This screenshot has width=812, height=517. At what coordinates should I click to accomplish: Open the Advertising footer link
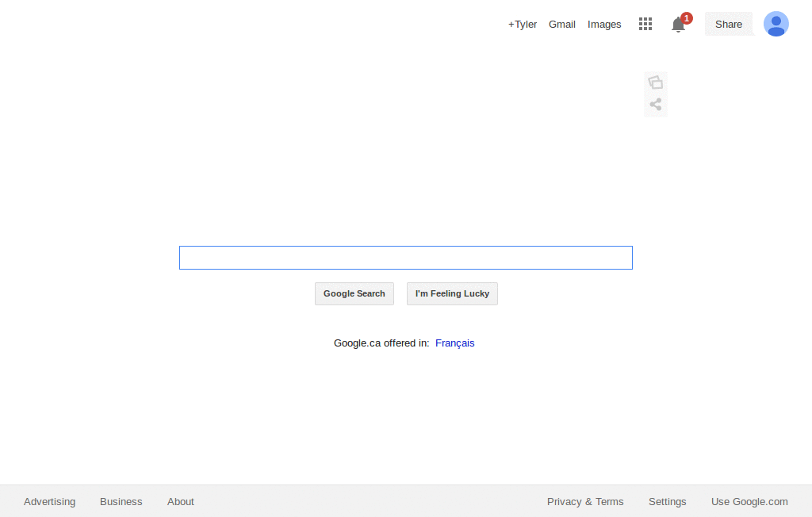pyautogui.click(x=49, y=501)
